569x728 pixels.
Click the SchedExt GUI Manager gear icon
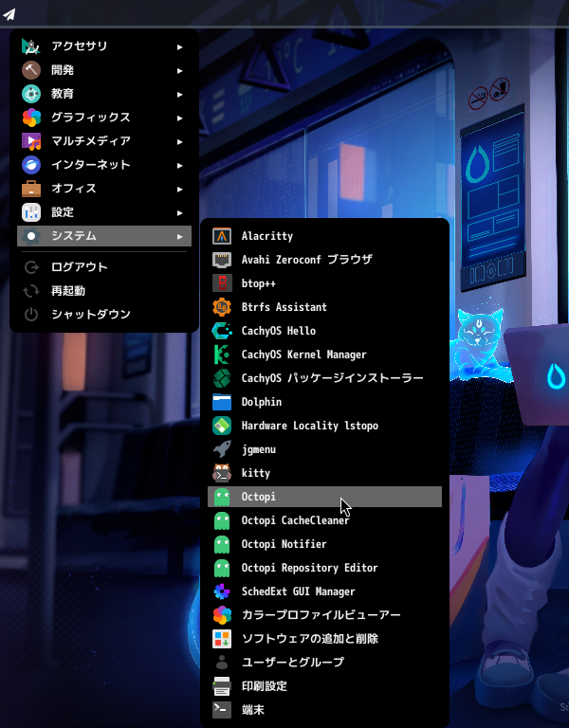pos(222,591)
